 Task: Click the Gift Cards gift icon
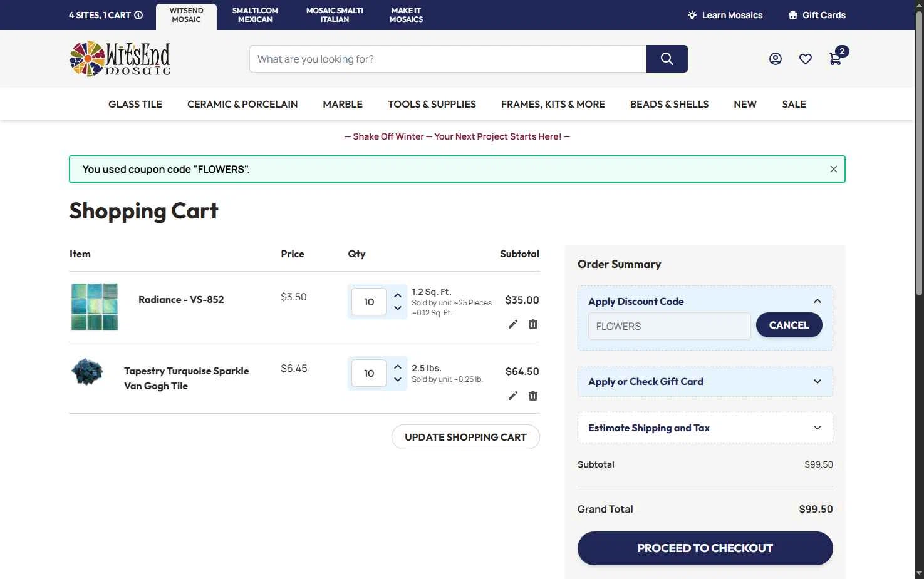[x=793, y=15]
